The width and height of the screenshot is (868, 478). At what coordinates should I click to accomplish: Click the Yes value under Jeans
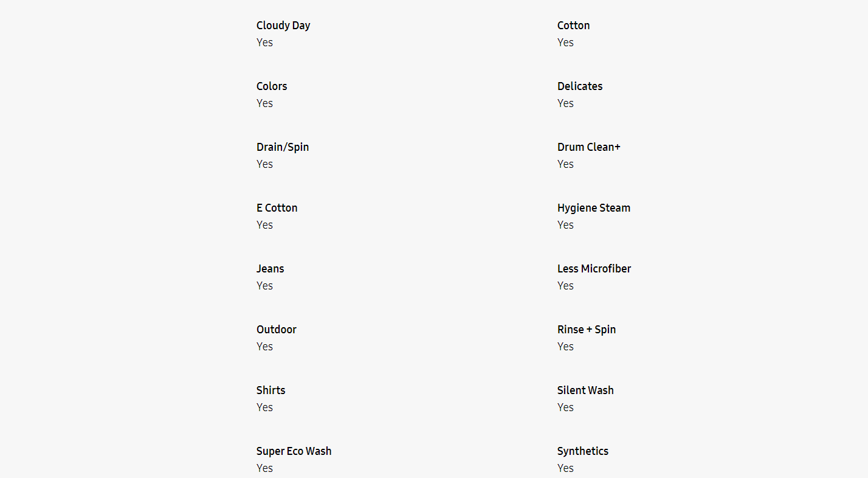pyautogui.click(x=264, y=286)
